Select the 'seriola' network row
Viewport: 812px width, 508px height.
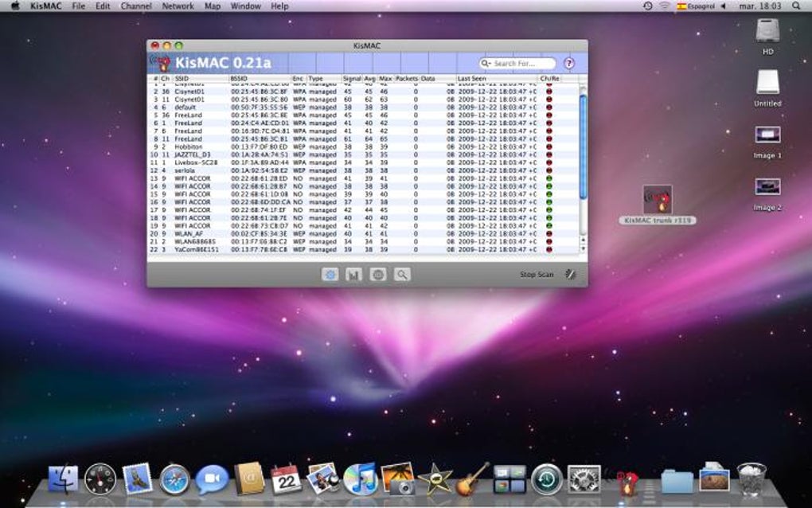[363, 170]
